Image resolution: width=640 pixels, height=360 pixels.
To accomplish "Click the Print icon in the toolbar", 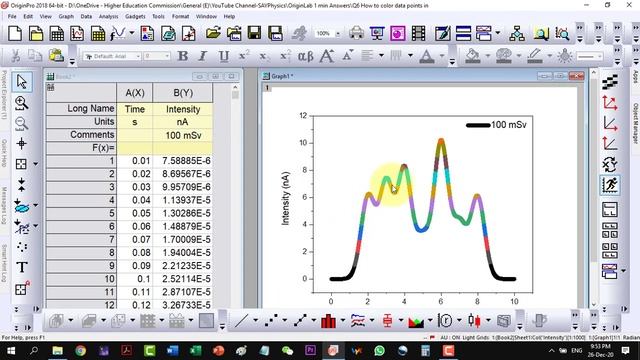I will 356,33.
